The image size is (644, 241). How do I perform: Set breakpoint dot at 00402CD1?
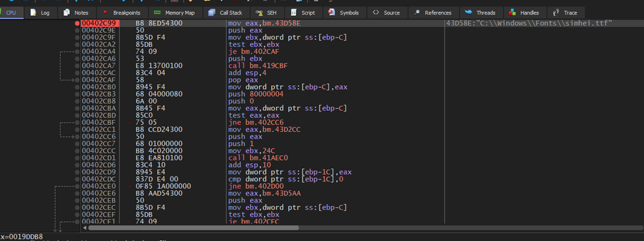click(77, 158)
